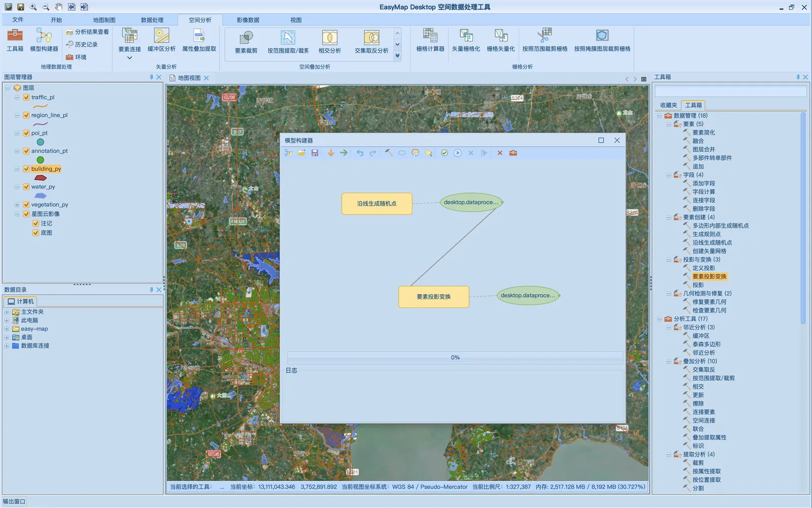The image size is (812, 508).
Task: Select 相交分析 in the overlay gallery
Action: coord(330,42)
